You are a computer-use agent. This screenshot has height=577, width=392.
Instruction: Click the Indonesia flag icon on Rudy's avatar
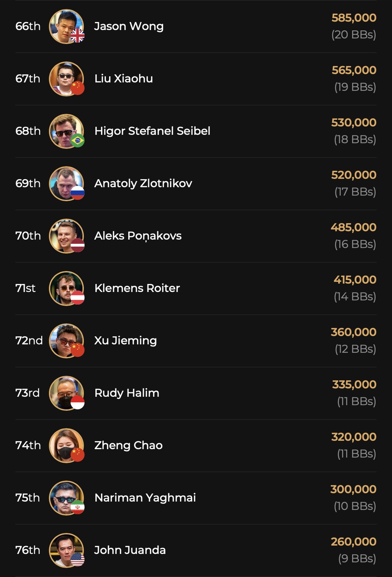tap(78, 402)
